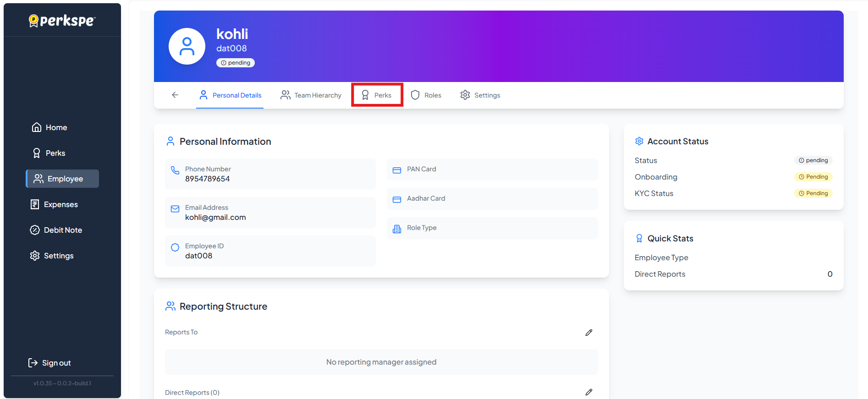Open the Perks tab in profile
Image resolution: width=868 pixels, height=399 pixels.
377,95
